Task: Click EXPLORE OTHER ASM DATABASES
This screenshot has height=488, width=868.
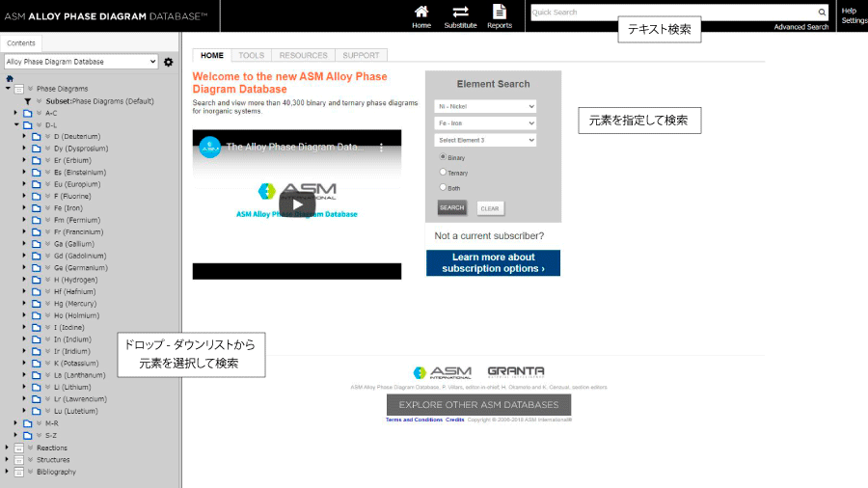Action: point(478,405)
